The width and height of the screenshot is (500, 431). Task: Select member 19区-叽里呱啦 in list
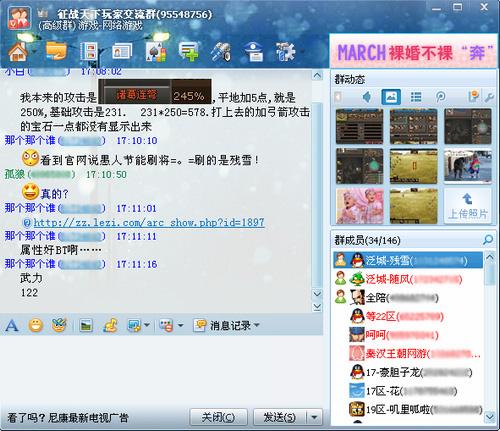[x=408, y=409]
